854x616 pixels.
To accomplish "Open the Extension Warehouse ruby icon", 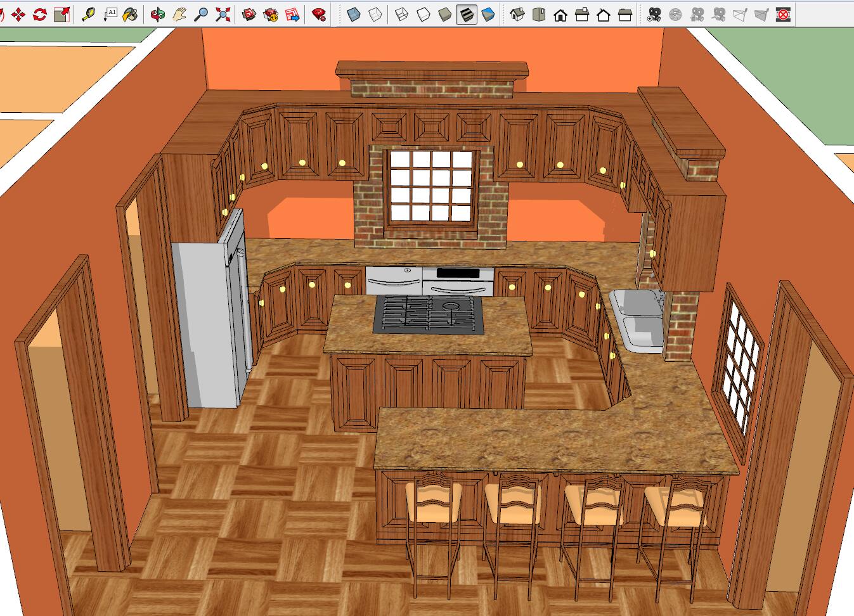I will pos(319,14).
